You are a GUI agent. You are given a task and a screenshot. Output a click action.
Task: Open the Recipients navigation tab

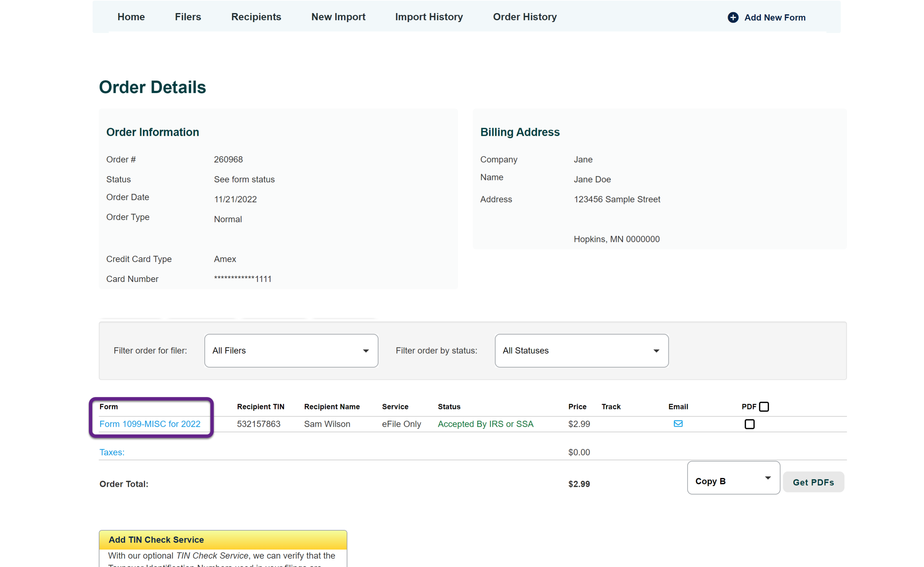tap(256, 17)
